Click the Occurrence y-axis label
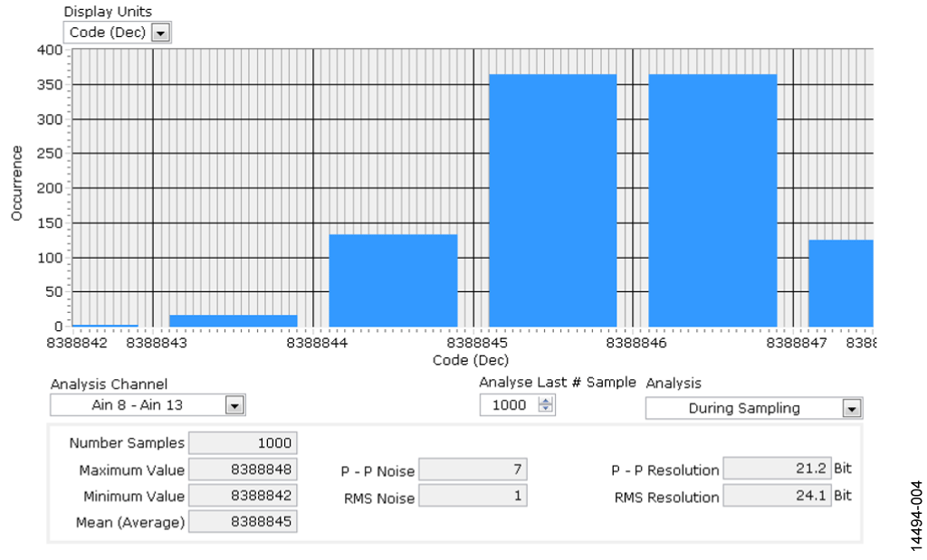 (x=16, y=184)
